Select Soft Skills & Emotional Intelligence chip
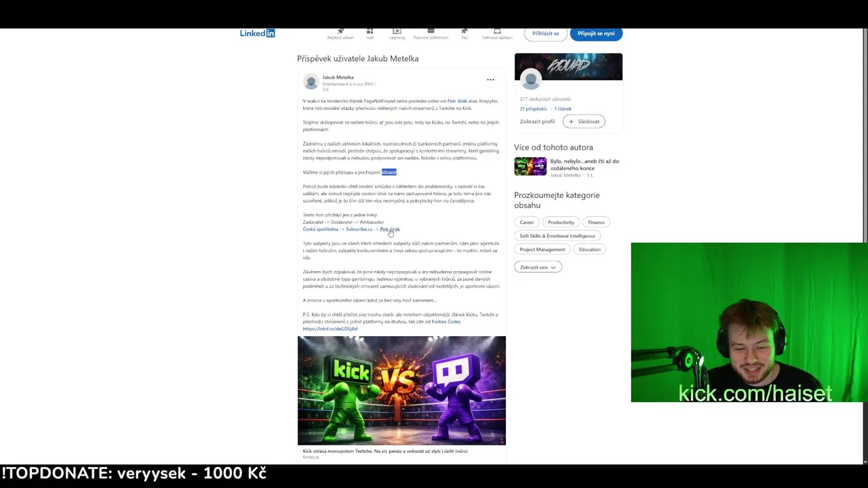Screen dimensions: 868x488 (557, 236)
